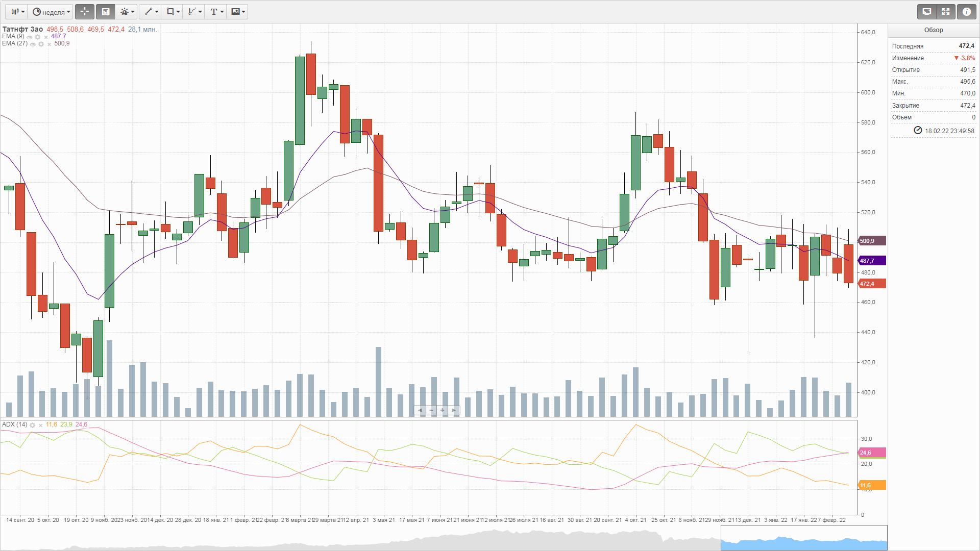Click the detach window screen icon
Image resolution: width=980 pixels, height=551 pixels.
[927, 12]
